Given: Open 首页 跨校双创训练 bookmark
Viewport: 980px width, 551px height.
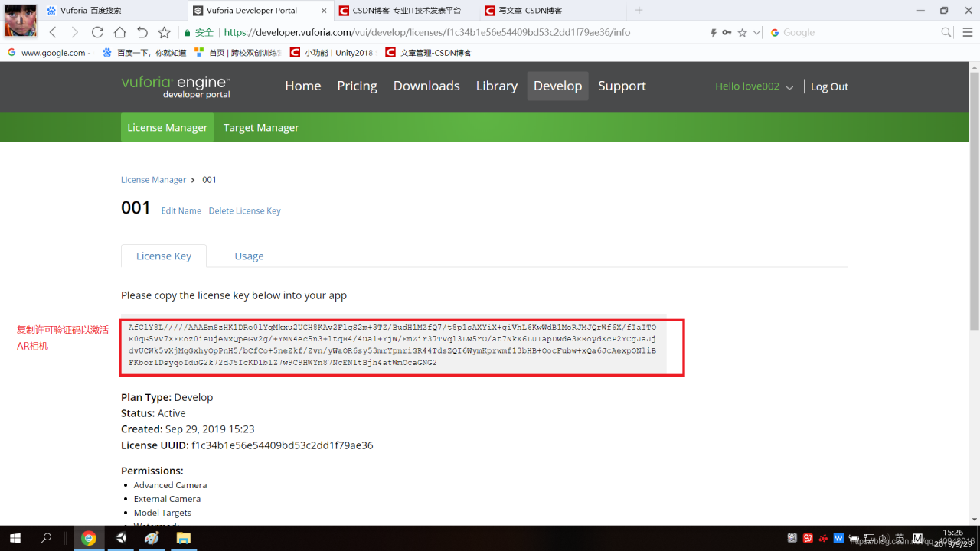Looking at the screenshot, I should [x=237, y=53].
